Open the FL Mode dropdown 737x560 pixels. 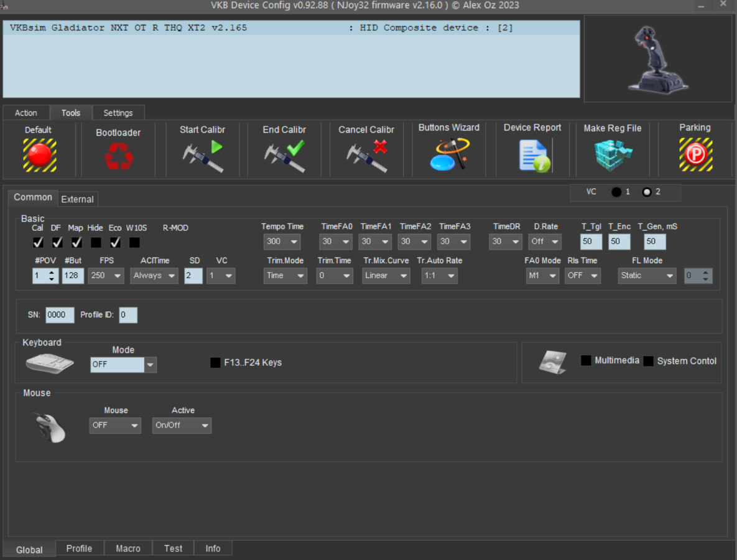click(x=647, y=276)
